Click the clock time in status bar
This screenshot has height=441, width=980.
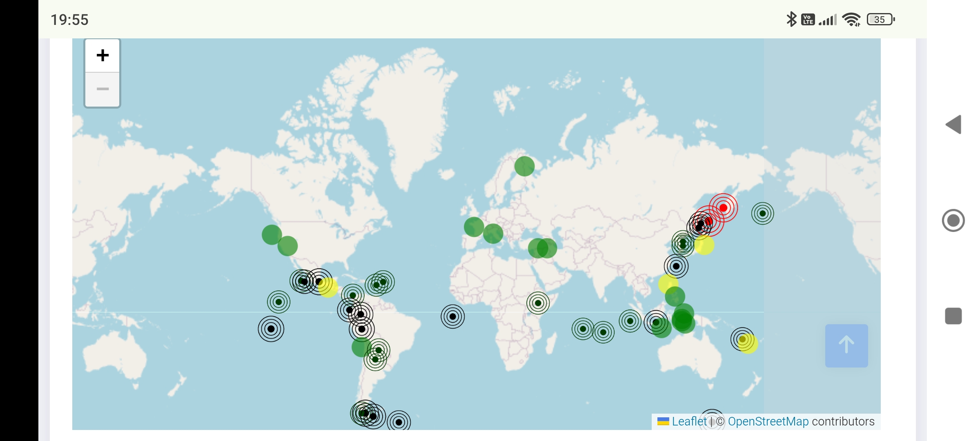[69, 20]
